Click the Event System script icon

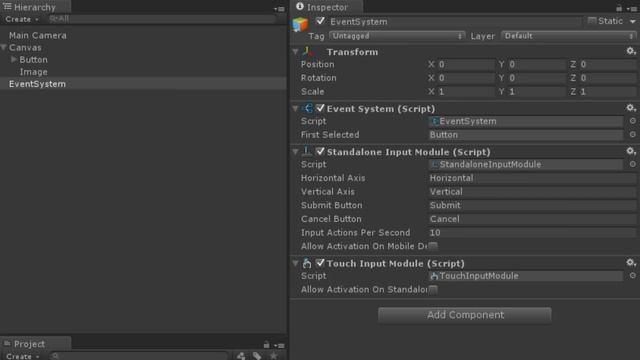click(307, 108)
